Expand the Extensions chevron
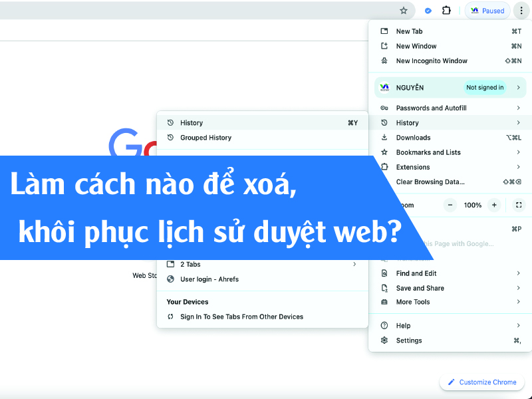The width and height of the screenshot is (532, 399). [x=519, y=167]
